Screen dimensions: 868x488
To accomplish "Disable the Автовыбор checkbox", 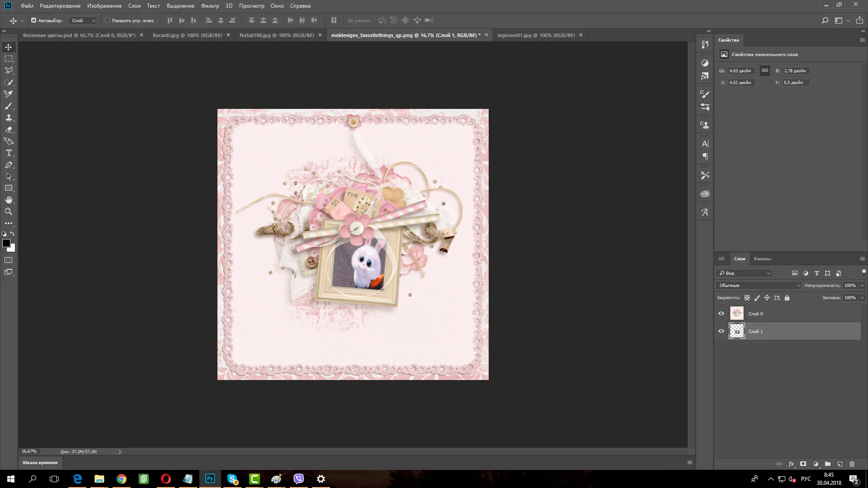I will click(x=33, y=20).
